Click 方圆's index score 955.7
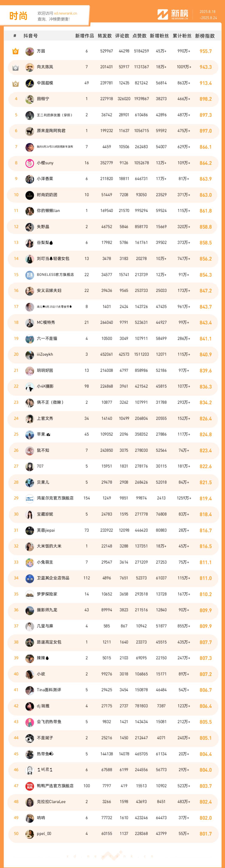225x868 pixels. (205, 51)
